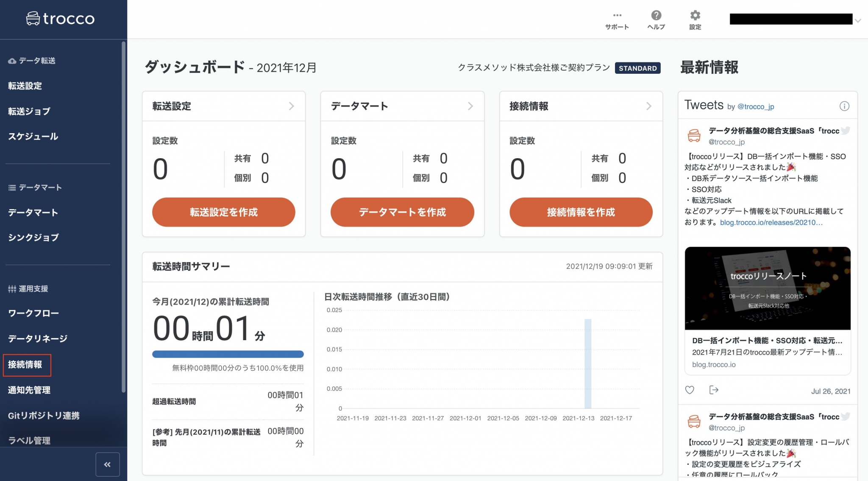The width and height of the screenshot is (868, 481).
Task: Select スケジュール in the sidebar menu
Action: [33, 136]
